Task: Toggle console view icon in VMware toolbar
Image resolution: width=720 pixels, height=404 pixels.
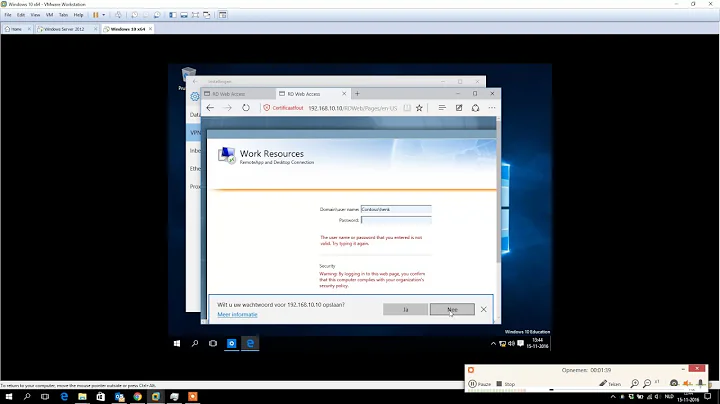Action: click(x=223, y=15)
